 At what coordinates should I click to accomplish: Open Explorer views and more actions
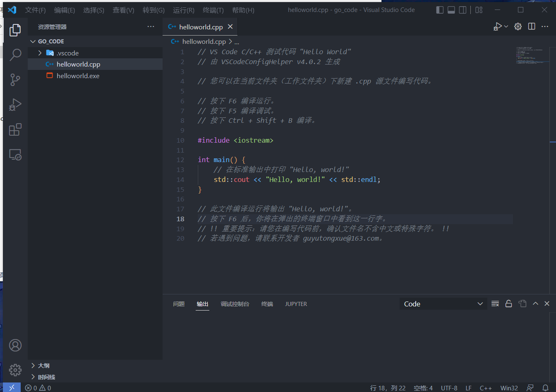click(x=151, y=26)
